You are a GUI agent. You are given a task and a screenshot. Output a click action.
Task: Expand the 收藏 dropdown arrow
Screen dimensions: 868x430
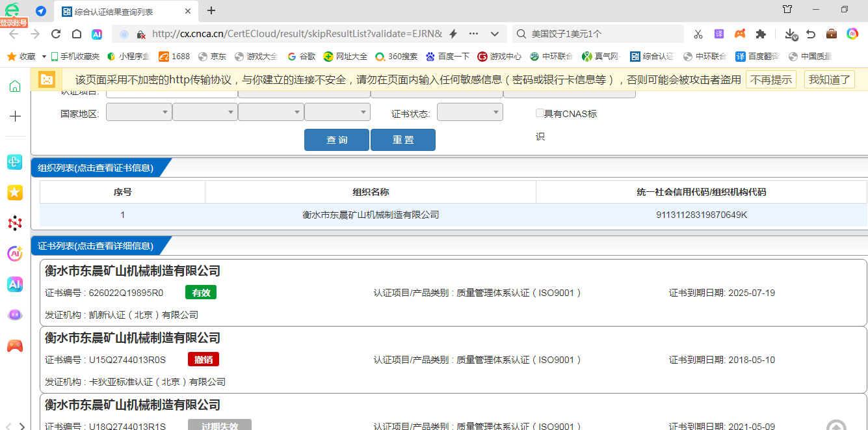pos(44,57)
